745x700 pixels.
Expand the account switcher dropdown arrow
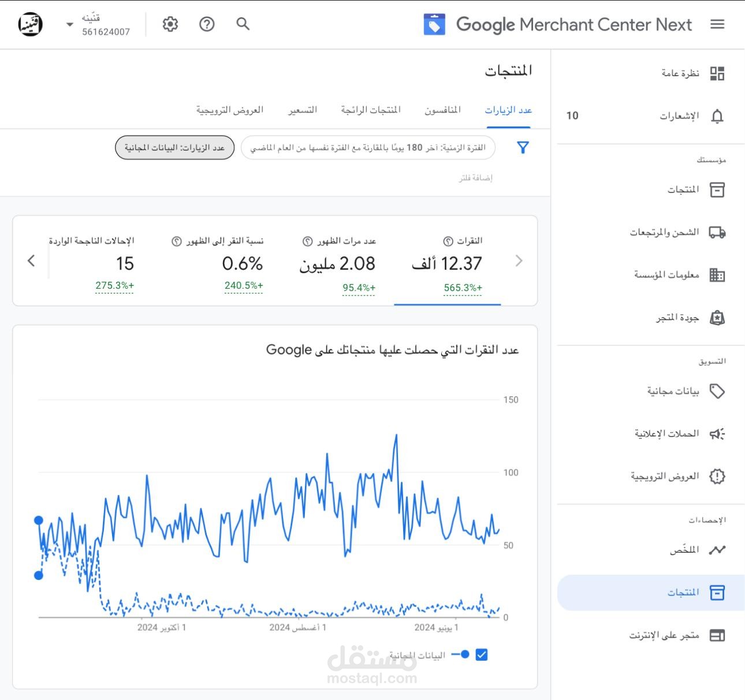[x=70, y=24]
